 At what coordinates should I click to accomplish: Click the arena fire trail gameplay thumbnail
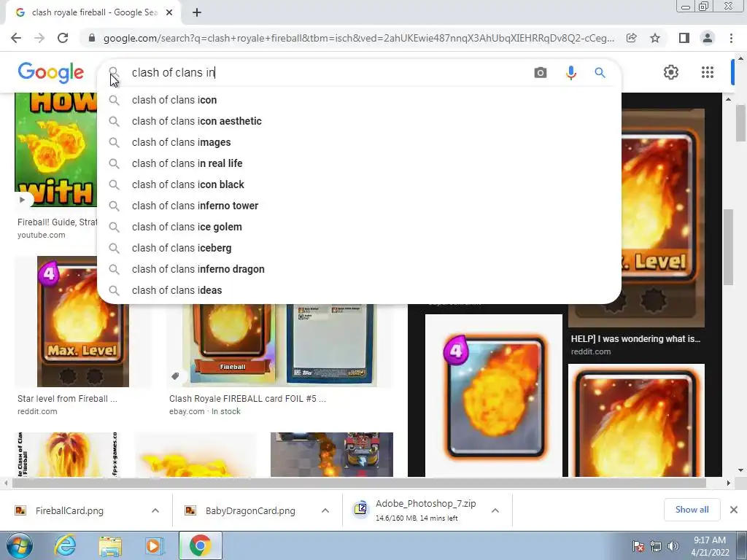click(x=332, y=454)
